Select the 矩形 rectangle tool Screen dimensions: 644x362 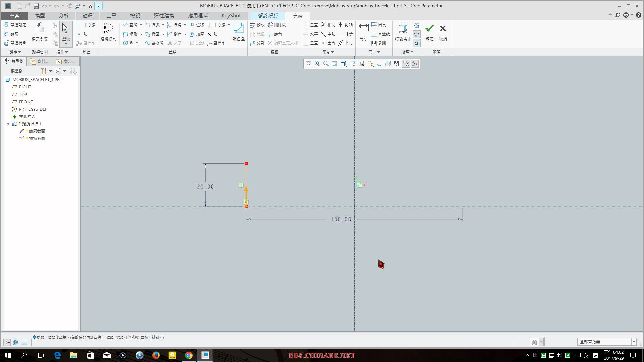click(130, 34)
